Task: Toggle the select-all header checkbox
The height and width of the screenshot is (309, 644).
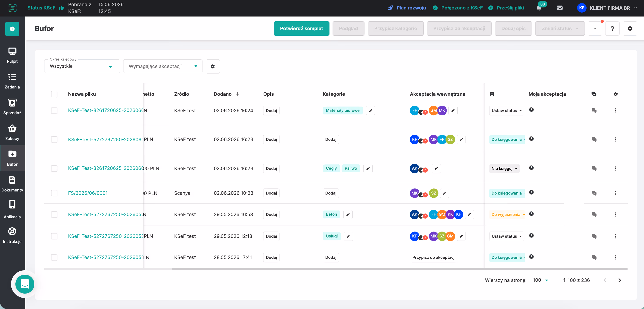Action: (x=54, y=94)
